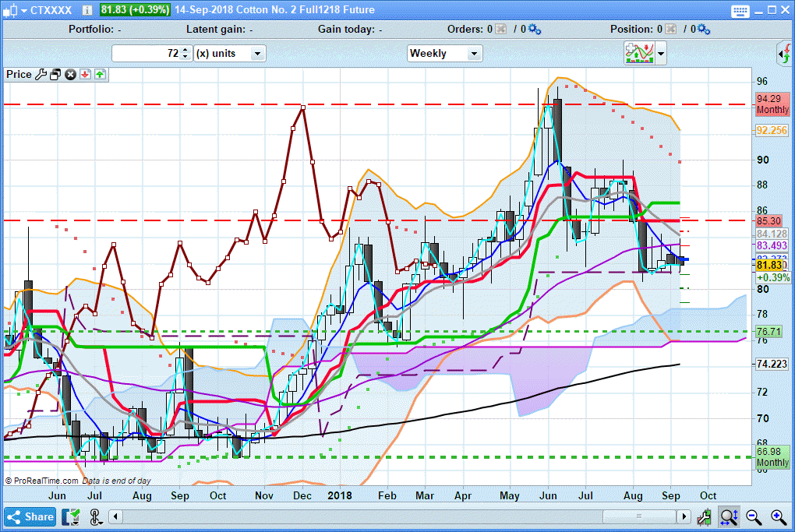Click the Price panel duplicate windows icon
This screenshot has height=532, width=795.
click(x=55, y=75)
